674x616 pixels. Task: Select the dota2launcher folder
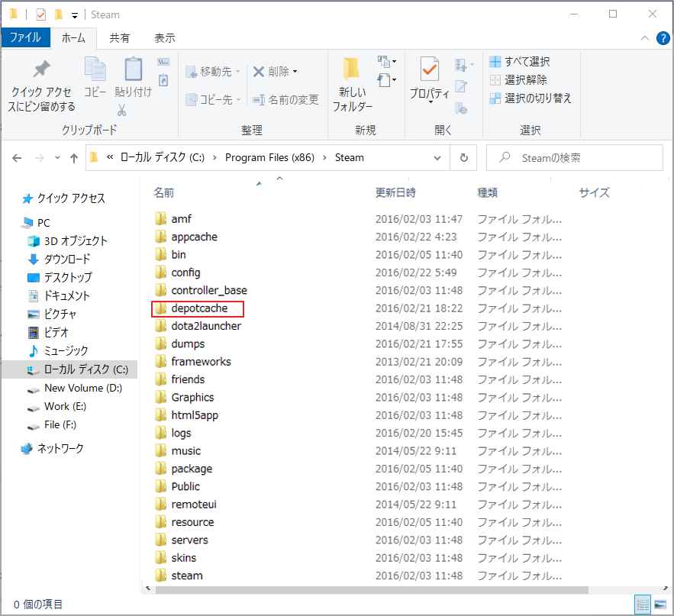[x=198, y=326]
